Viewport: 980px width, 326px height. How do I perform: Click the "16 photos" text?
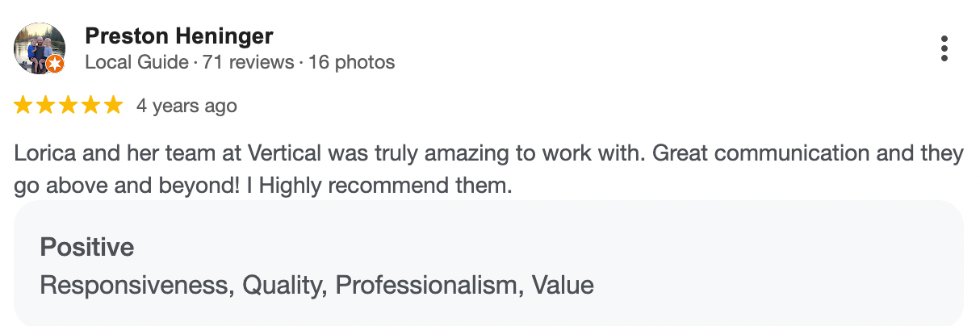[x=351, y=62]
